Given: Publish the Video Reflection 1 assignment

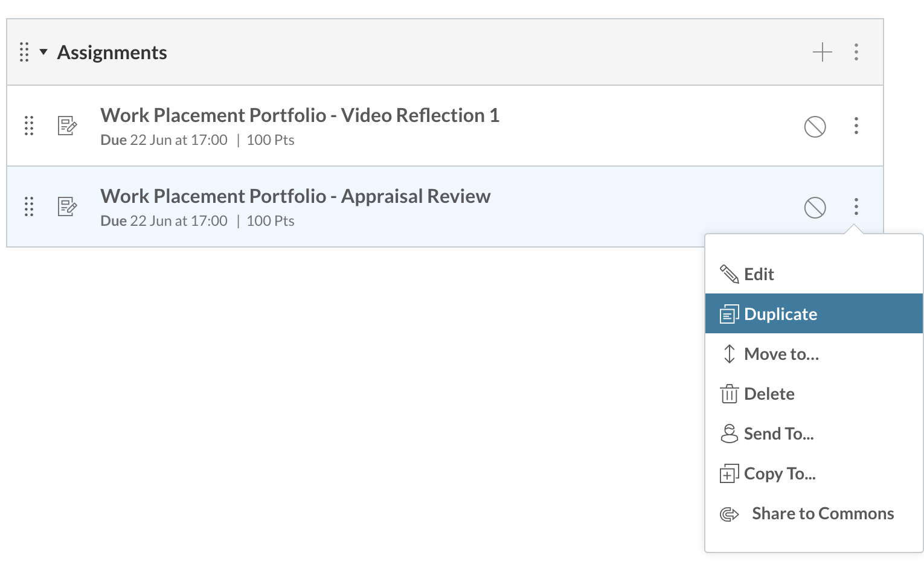Looking at the screenshot, I should pyautogui.click(x=815, y=126).
